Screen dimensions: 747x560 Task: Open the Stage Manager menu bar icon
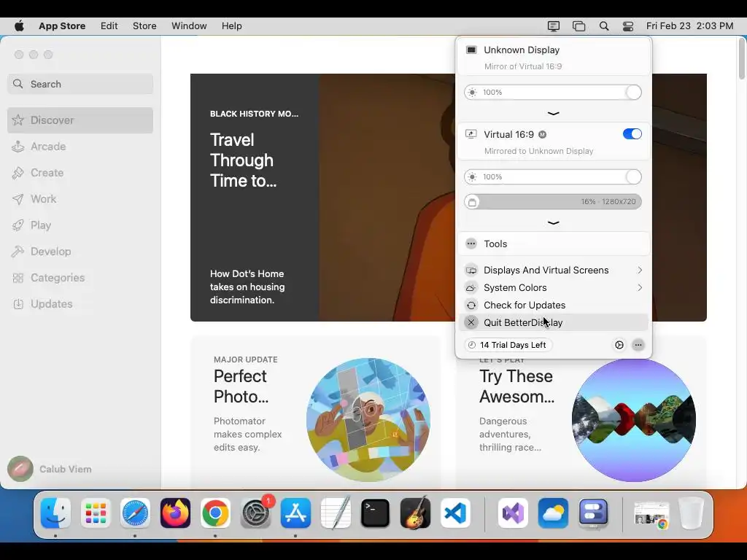point(578,26)
